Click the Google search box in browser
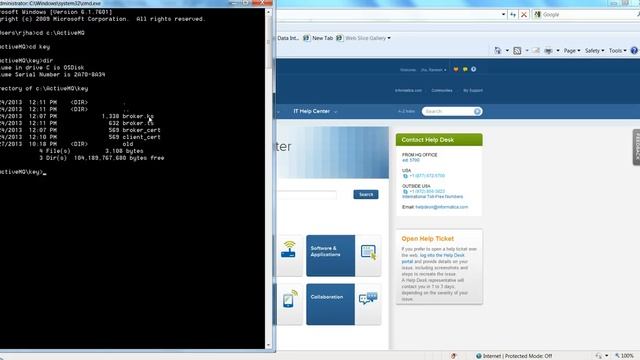 coord(586,15)
